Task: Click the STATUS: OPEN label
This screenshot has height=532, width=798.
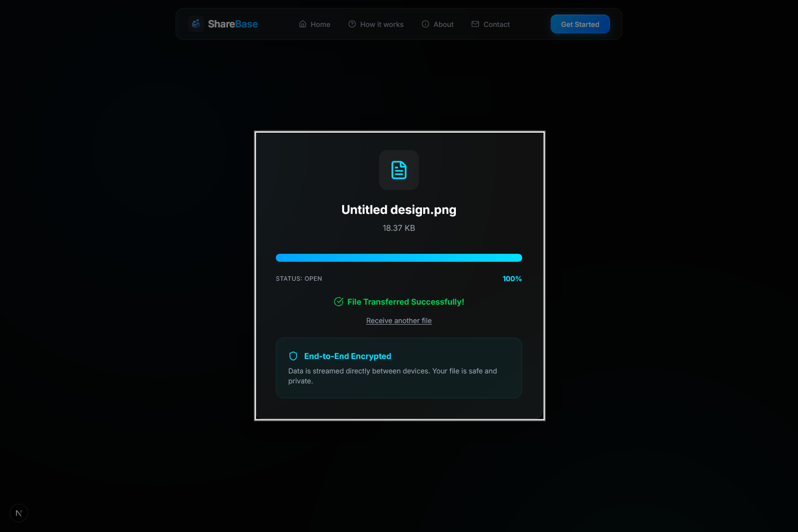Action: [x=298, y=278]
